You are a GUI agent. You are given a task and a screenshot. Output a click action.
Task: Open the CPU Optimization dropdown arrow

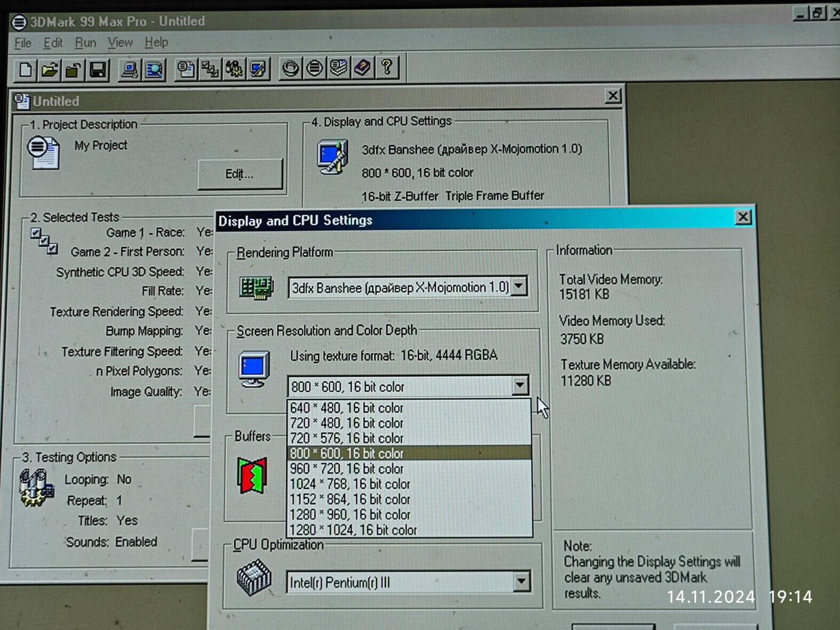pyautogui.click(x=522, y=581)
